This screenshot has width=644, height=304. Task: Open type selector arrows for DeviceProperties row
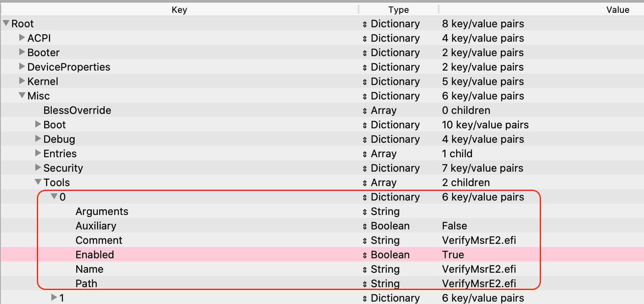(x=365, y=67)
